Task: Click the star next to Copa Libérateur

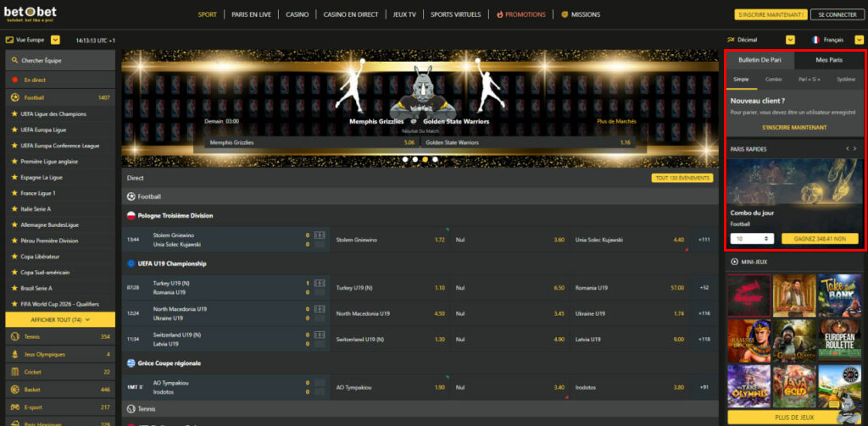Action: click(x=15, y=257)
